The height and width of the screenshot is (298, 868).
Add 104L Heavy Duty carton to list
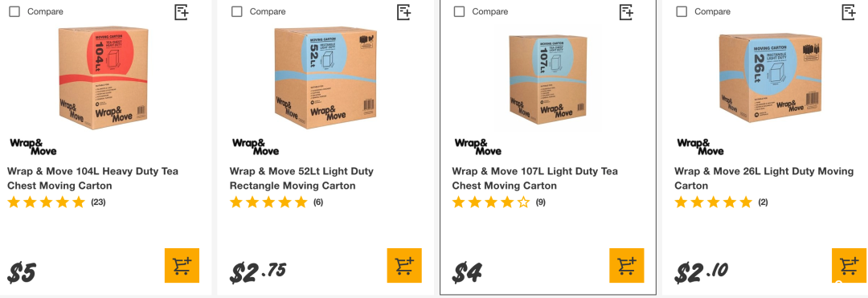click(182, 11)
